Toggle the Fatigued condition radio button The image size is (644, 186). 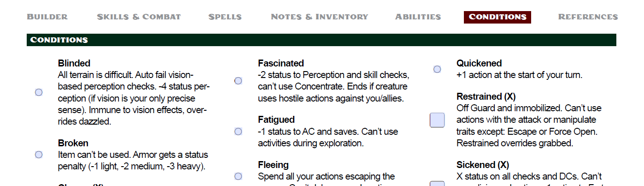(x=238, y=132)
